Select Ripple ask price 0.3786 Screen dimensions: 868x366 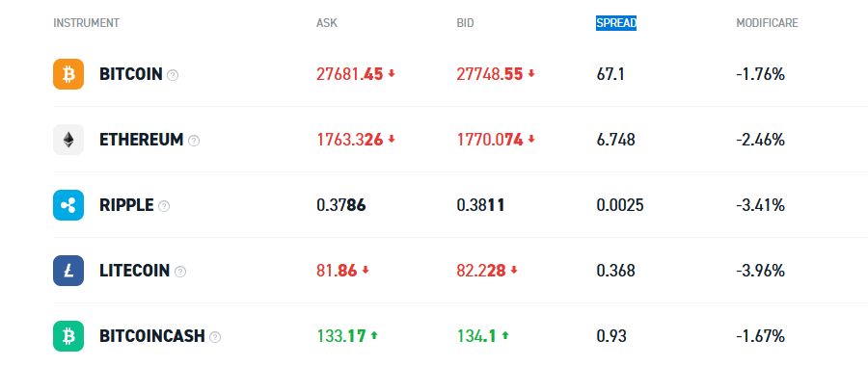click(341, 205)
